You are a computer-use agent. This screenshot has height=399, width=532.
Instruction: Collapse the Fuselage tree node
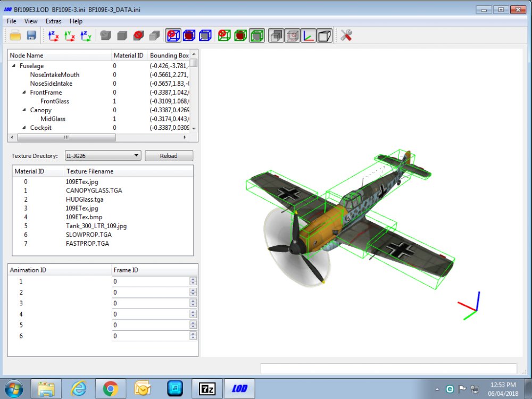click(14, 66)
